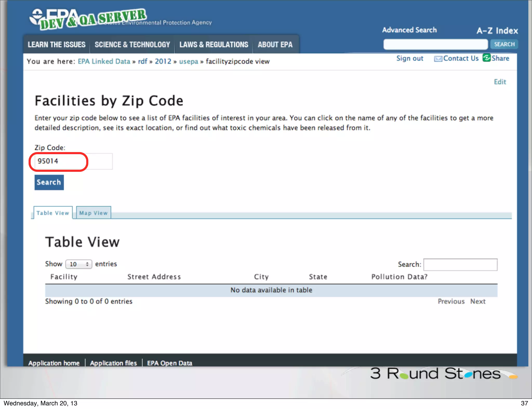The image size is (532, 409).
Task: Open the Learn the Issues menu
Action: [57, 45]
